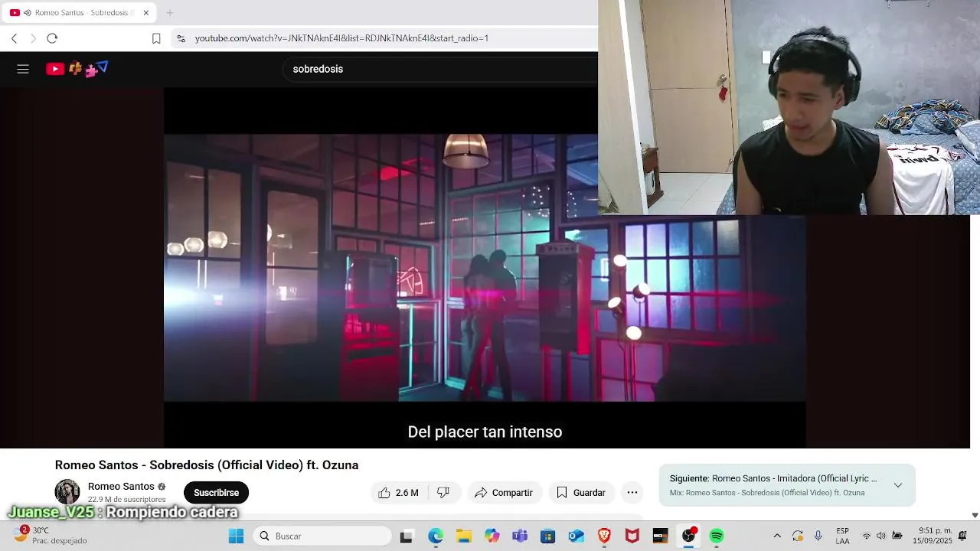Reload the current page

coord(52,38)
